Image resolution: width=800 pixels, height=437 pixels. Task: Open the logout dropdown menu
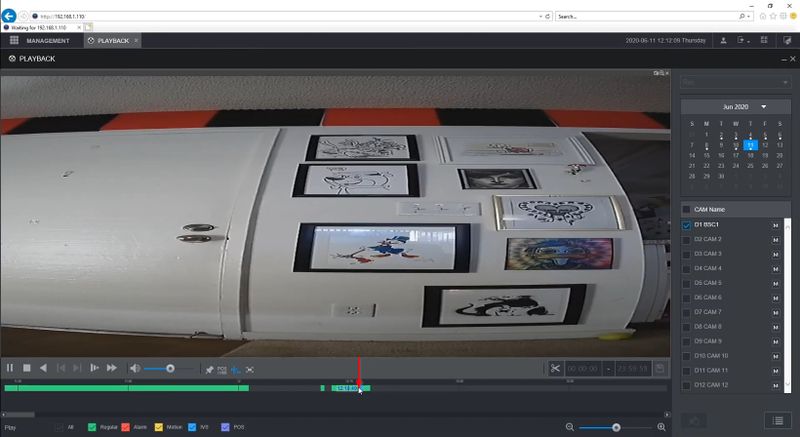point(743,40)
